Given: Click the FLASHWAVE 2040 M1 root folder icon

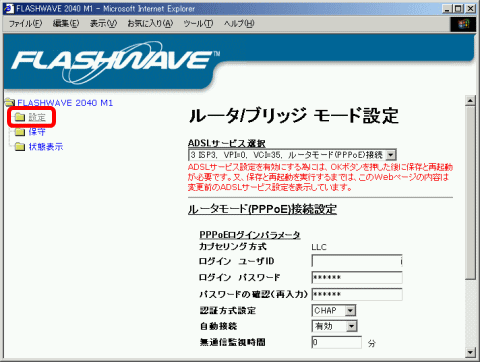Looking at the screenshot, I should (x=10, y=102).
